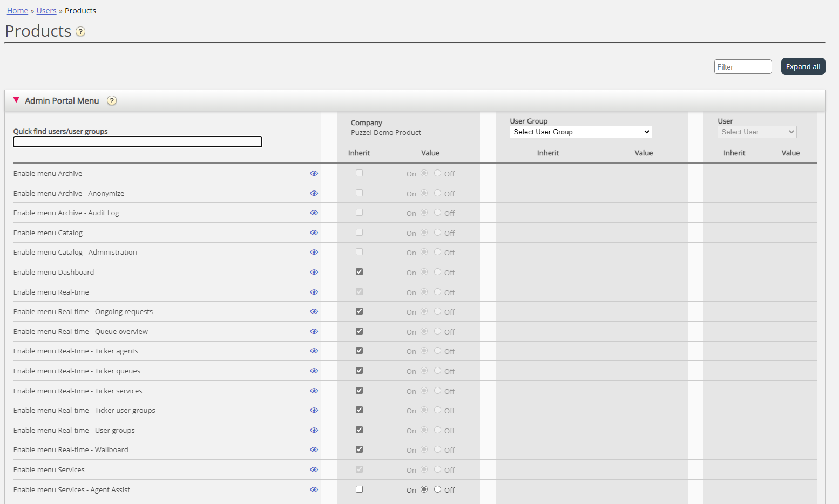Click eye icon for Real-time Wallboard row
The width and height of the screenshot is (839, 504).
click(x=314, y=450)
